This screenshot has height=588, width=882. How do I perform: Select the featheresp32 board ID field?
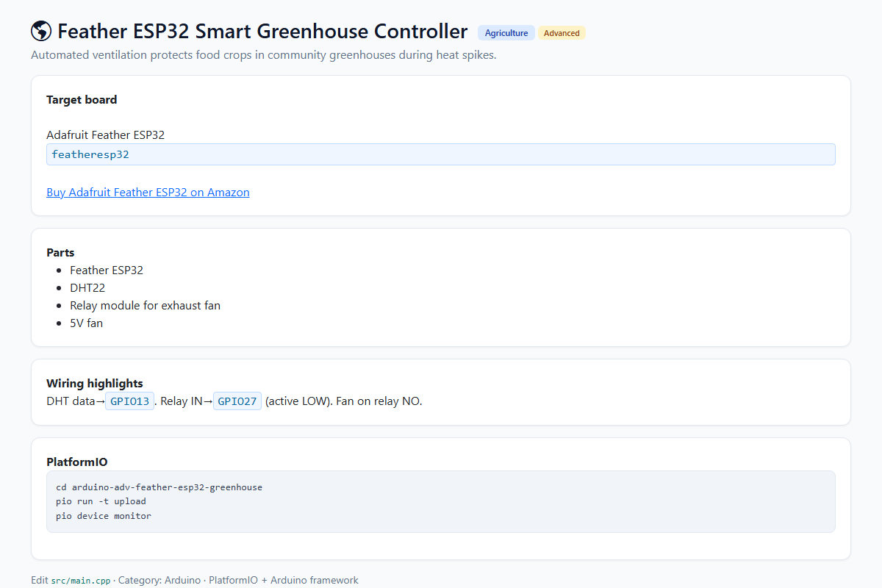441,154
